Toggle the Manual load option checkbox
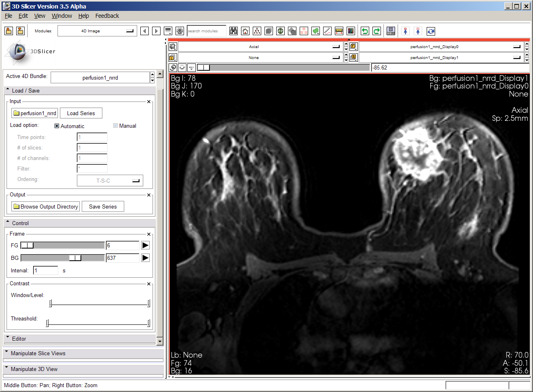Screen dimensions: 533x392 (115, 126)
